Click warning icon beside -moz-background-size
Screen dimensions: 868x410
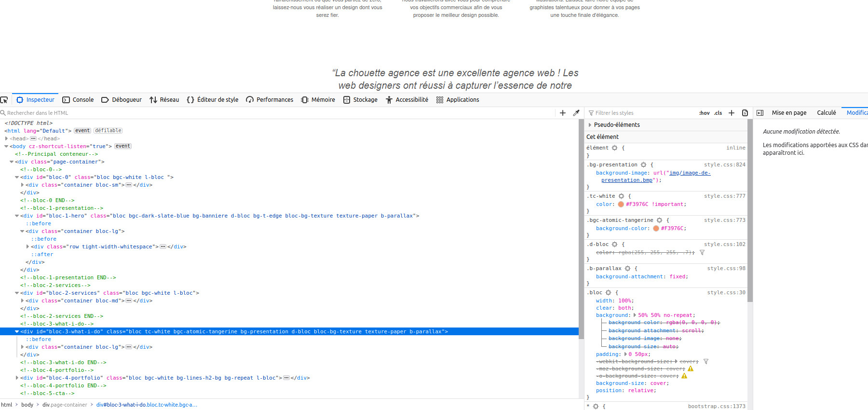tap(691, 369)
